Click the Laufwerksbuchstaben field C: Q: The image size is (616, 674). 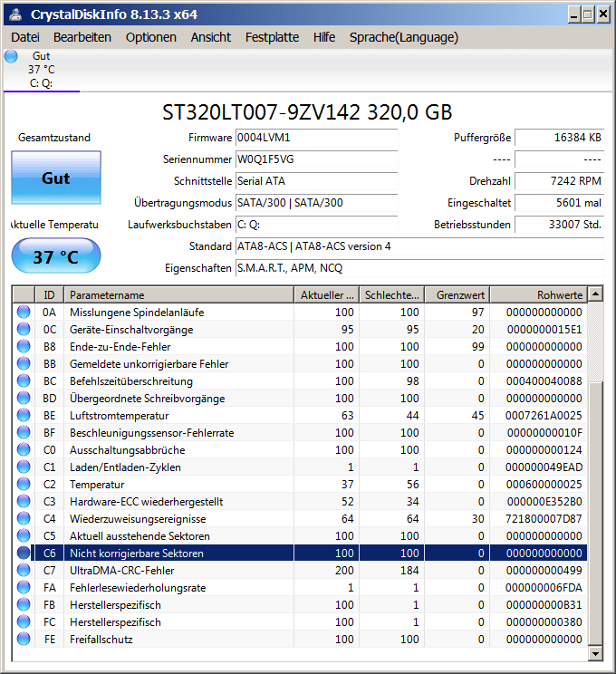(x=316, y=225)
